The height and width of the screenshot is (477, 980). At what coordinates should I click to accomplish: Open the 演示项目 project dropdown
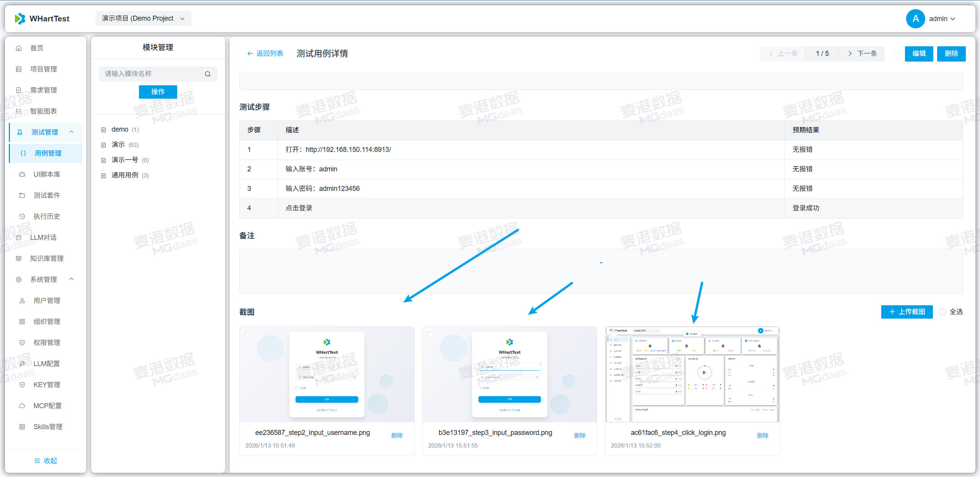point(143,18)
